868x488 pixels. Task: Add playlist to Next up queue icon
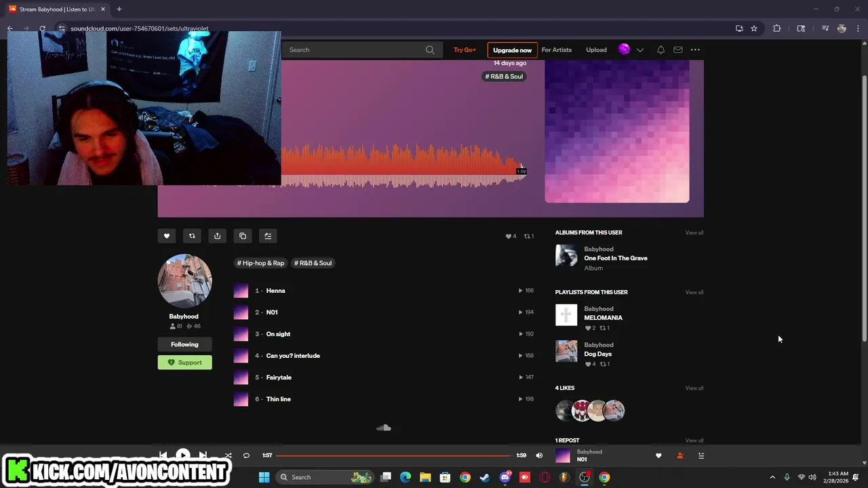click(268, 236)
